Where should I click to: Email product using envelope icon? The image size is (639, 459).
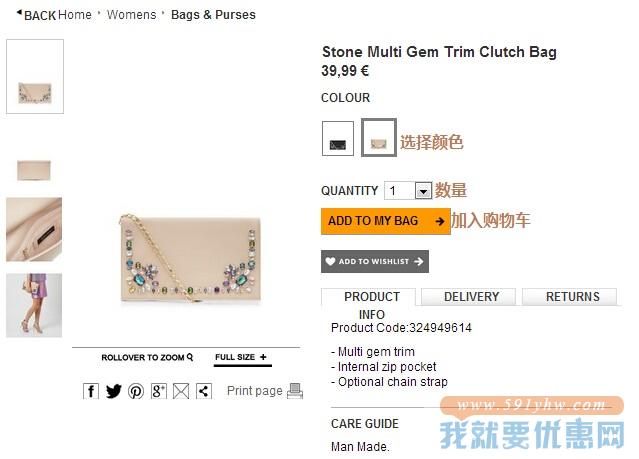[x=181, y=391]
